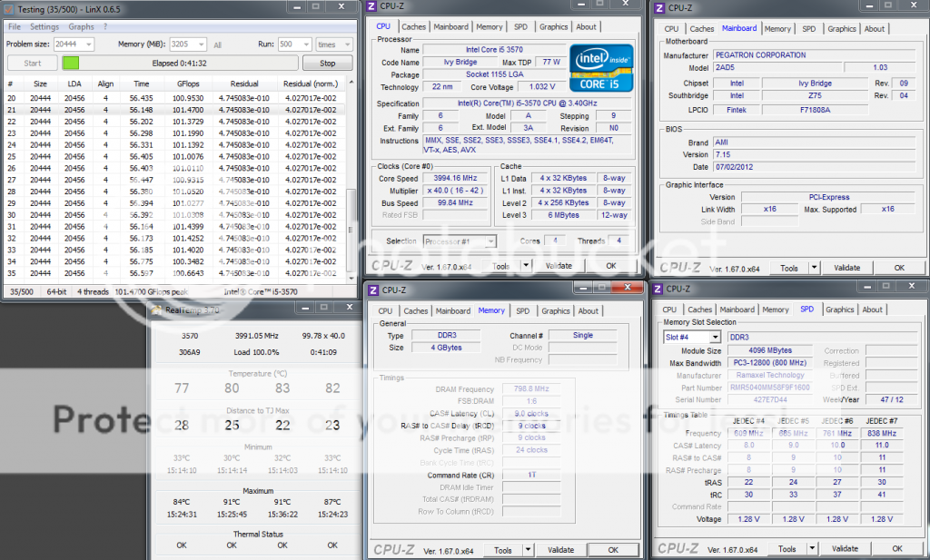Sort results by the GFlops column header
This screenshot has height=560, width=930.
coord(188,82)
